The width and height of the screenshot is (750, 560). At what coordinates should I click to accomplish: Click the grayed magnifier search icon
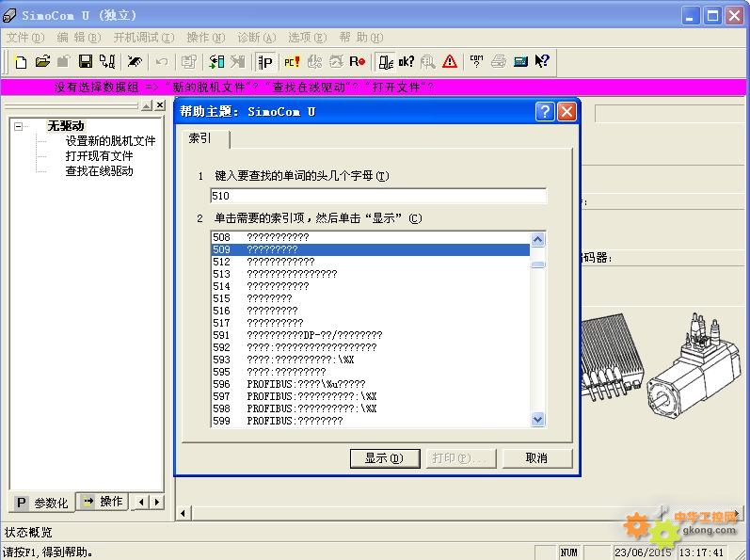point(428,62)
